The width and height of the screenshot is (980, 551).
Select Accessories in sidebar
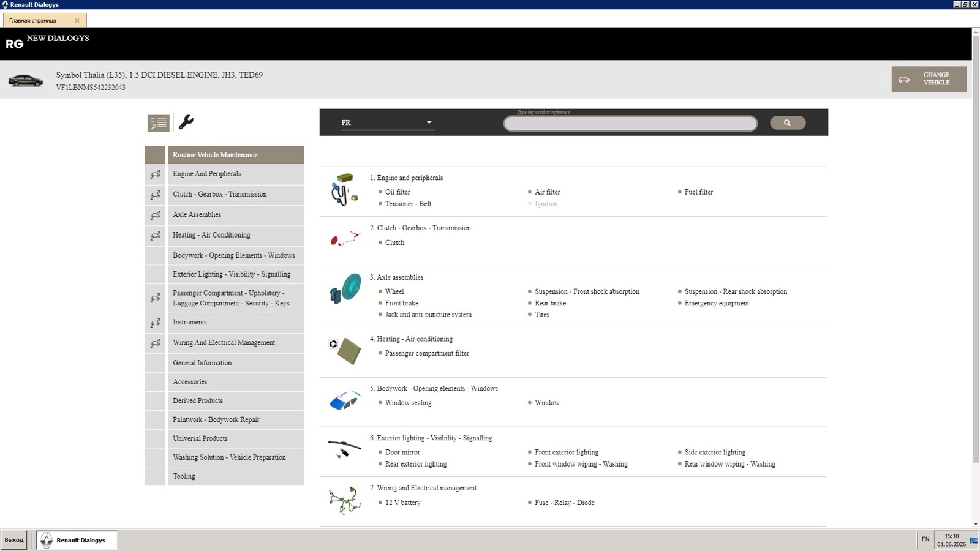point(236,382)
